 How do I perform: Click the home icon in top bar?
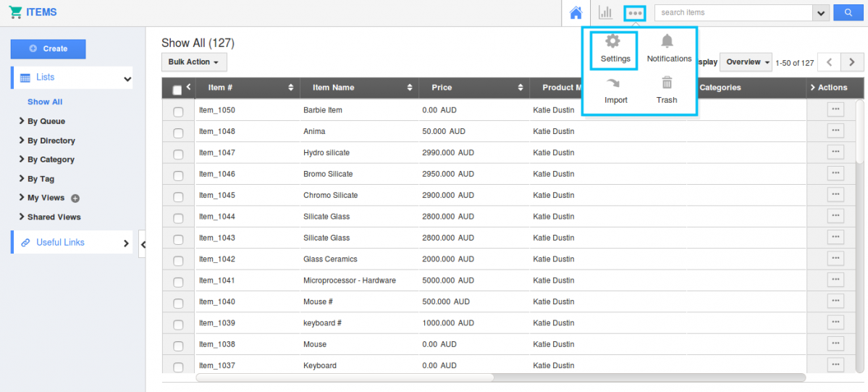point(576,13)
